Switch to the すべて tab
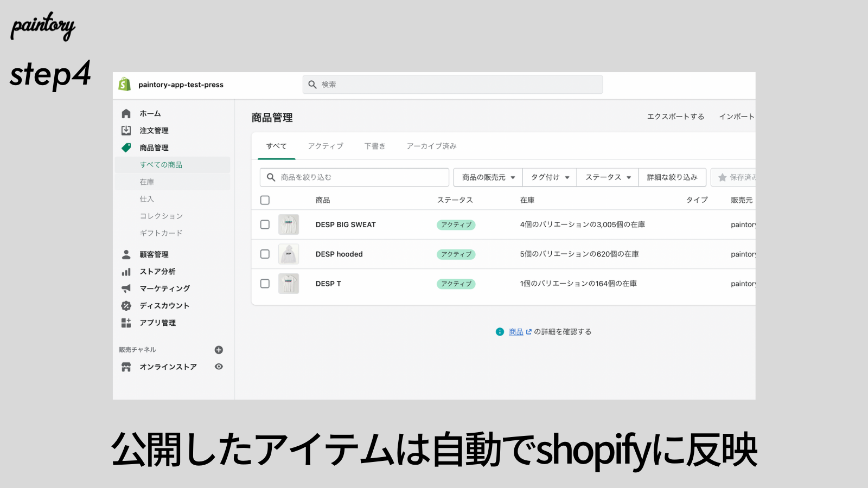 coord(276,146)
